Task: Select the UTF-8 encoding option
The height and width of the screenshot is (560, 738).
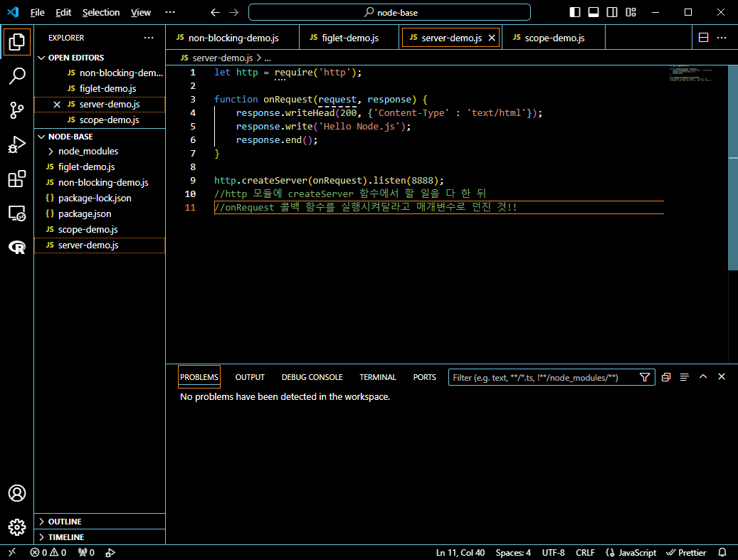Action: pyautogui.click(x=554, y=552)
